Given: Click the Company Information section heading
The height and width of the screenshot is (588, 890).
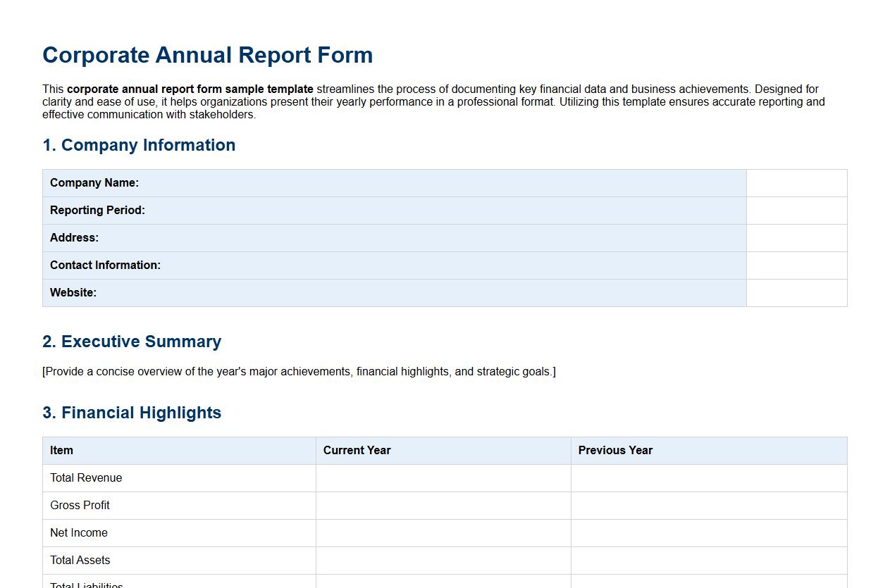Looking at the screenshot, I should click(x=139, y=145).
